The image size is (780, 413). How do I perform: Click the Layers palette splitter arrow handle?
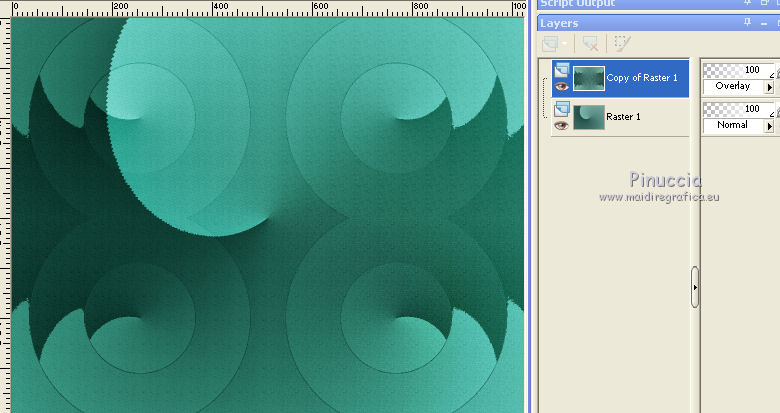[695, 287]
